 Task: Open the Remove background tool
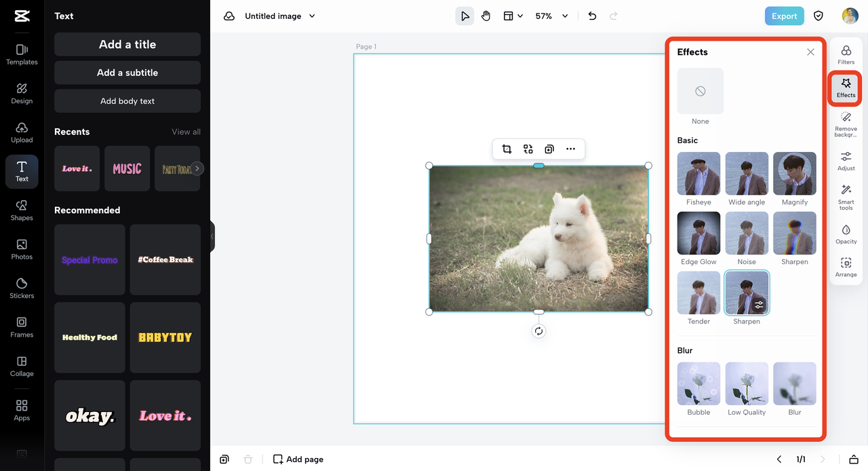click(x=846, y=125)
